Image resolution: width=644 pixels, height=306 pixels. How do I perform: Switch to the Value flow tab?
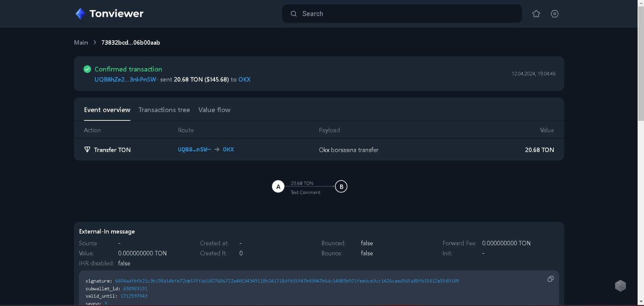point(214,110)
